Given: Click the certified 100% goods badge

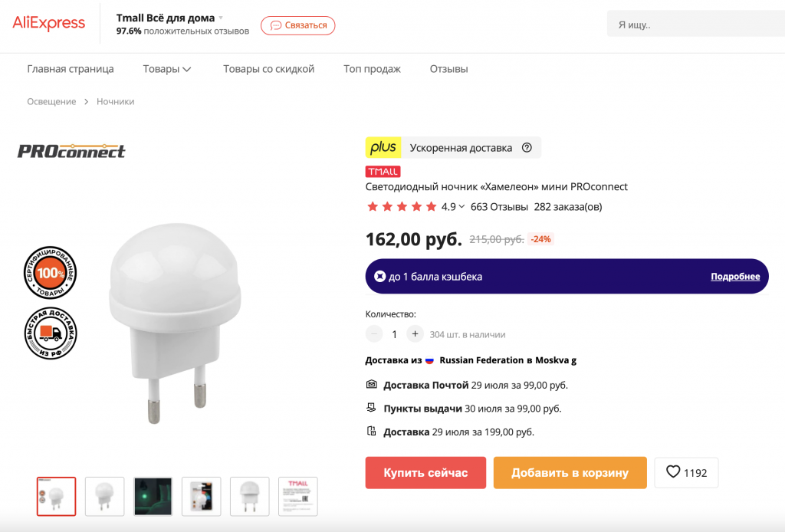Looking at the screenshot, I should (x=51, y=272).
